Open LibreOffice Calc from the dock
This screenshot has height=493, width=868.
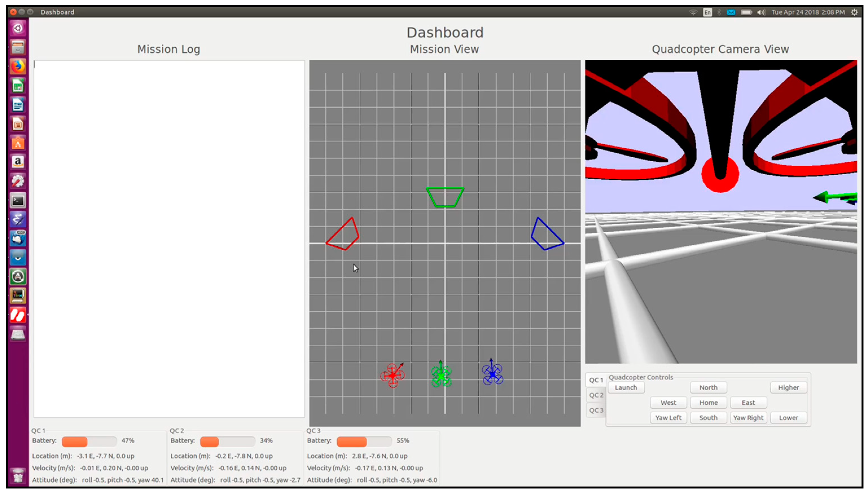(17, 85)
